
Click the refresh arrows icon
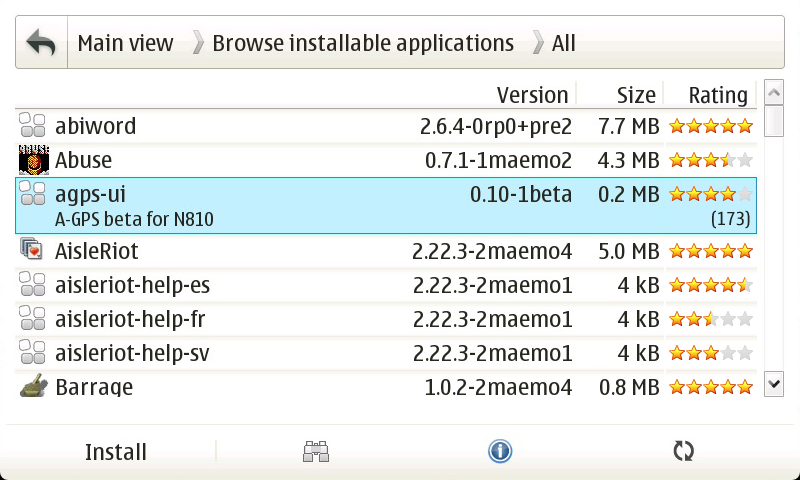point(683,452)
